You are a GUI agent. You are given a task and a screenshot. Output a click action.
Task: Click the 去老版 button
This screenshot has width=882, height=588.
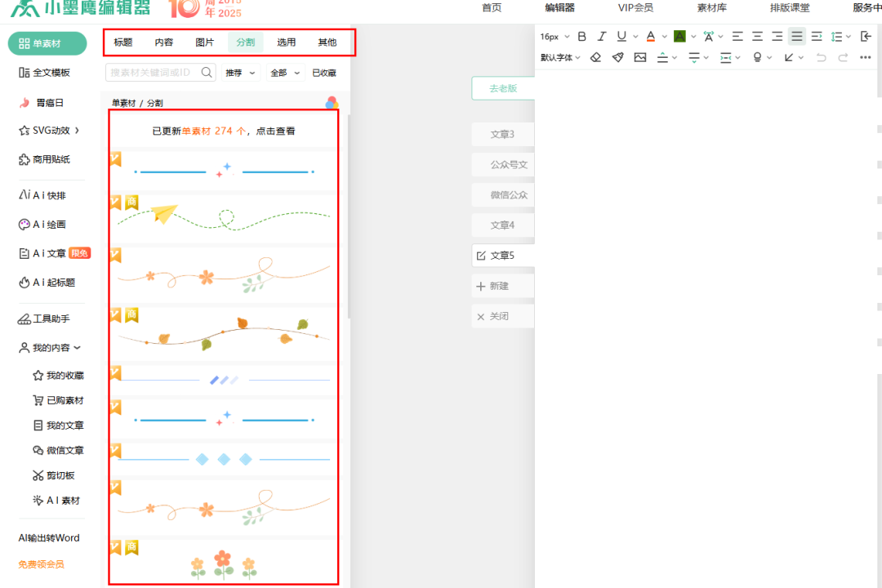tap(503, 88)
